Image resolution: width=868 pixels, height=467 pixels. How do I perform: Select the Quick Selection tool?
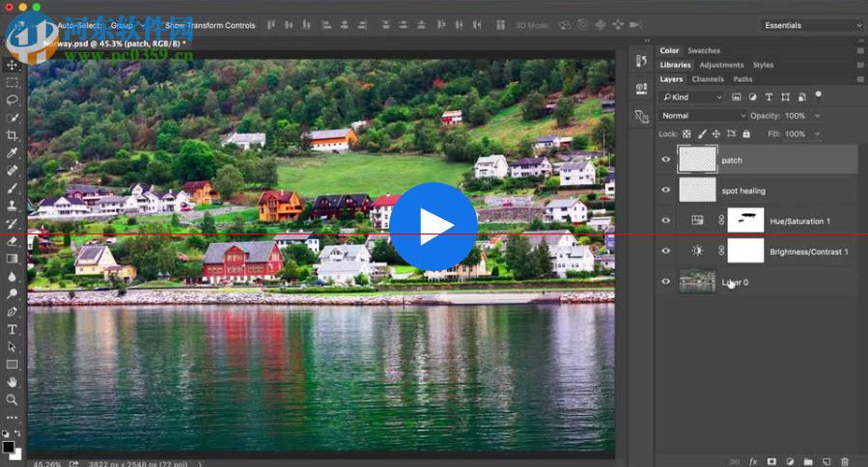pyautogui.click(x=12, y=118)
